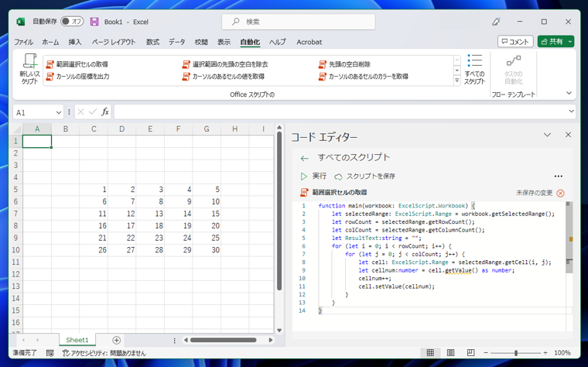Select the カーソルのあるセルのカラーを取得 script
This screenshot has width=588, height=367.
coord(364,77)
